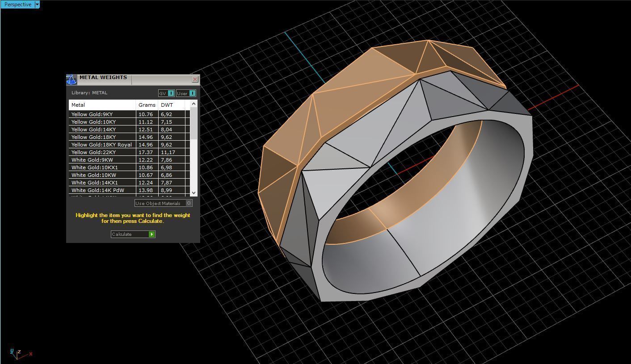The width and height of the screenshot is (631, 364).
Task: Click the Metal Weights cone icon
Action: [x=72, y=80]
